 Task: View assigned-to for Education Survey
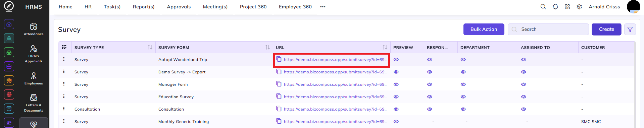pyautogui.click(x=524, y=97)
